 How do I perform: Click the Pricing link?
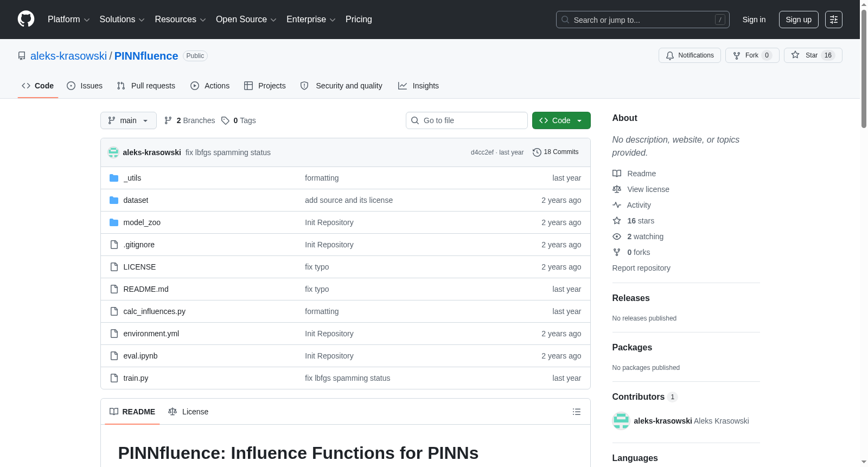359,20
